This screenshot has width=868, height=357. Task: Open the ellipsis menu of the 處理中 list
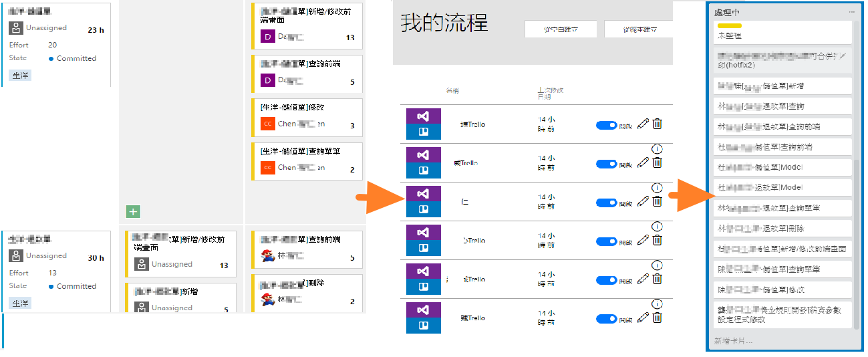point(851,12)
